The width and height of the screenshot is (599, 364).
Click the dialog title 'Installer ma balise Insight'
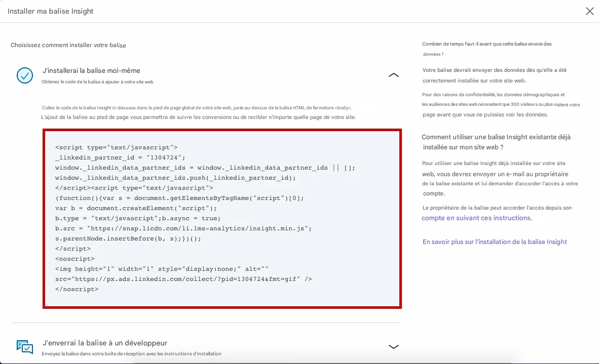click(x=51, y=11)
